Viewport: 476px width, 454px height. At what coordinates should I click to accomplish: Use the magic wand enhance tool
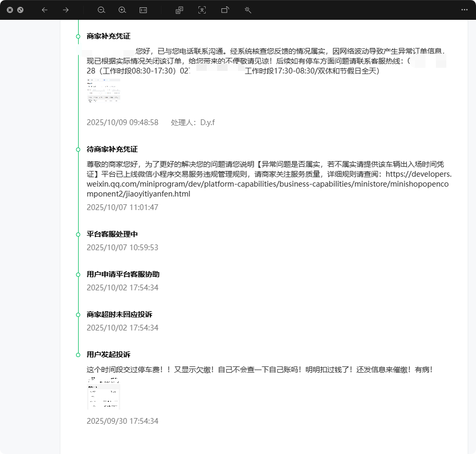coord(247,10)
